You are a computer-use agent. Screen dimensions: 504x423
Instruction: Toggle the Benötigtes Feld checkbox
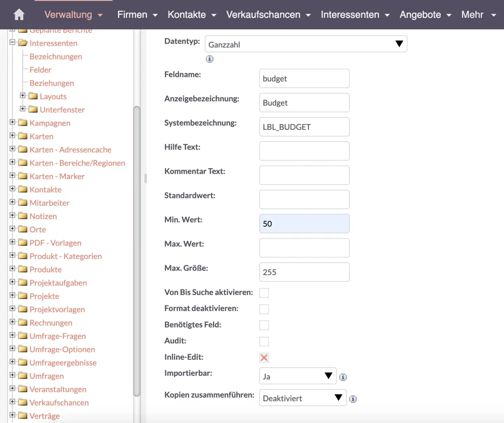(264, 325)
